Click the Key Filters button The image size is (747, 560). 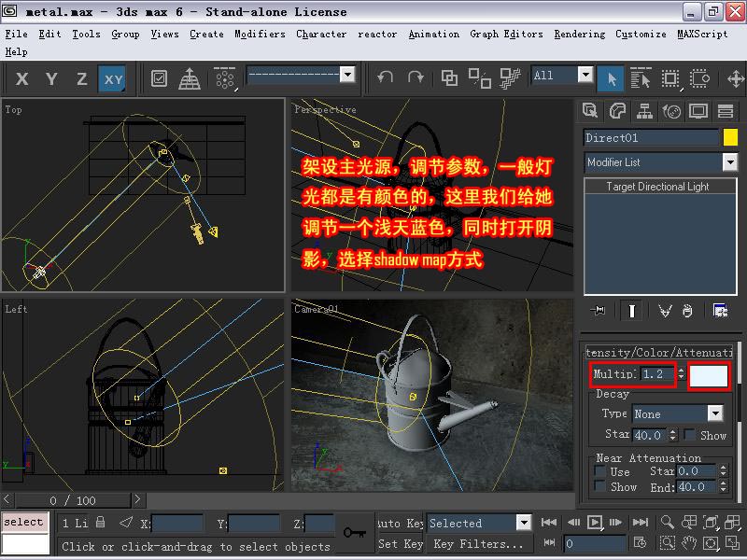(x=477, y=543)
